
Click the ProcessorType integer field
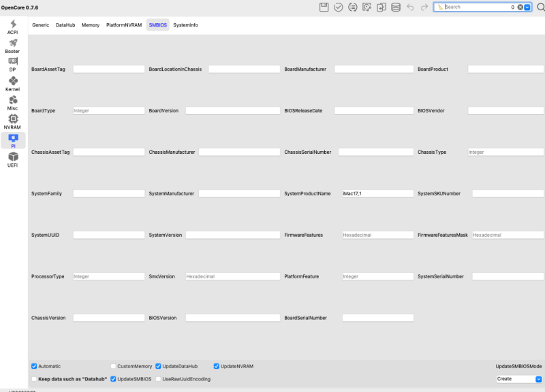pos(109,276)
